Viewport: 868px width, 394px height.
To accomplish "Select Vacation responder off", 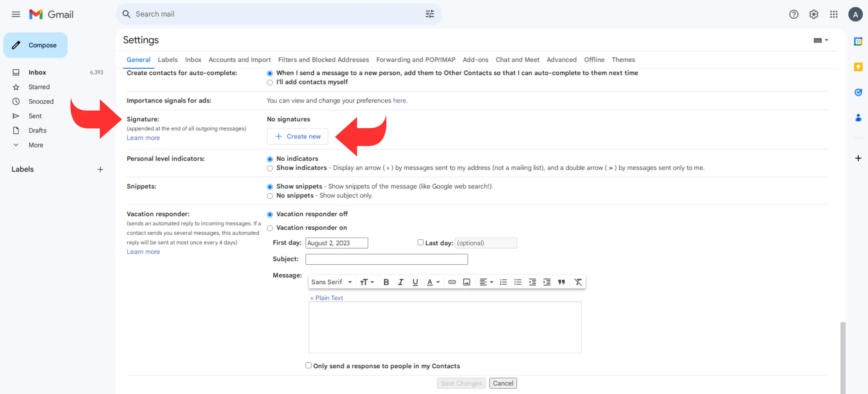I will [269, 214].
